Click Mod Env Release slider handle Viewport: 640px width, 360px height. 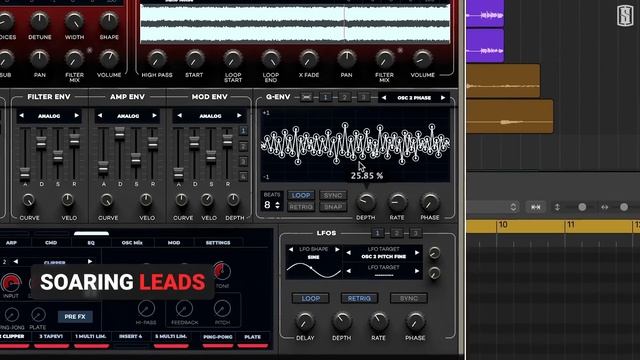[x=227, y=141]
